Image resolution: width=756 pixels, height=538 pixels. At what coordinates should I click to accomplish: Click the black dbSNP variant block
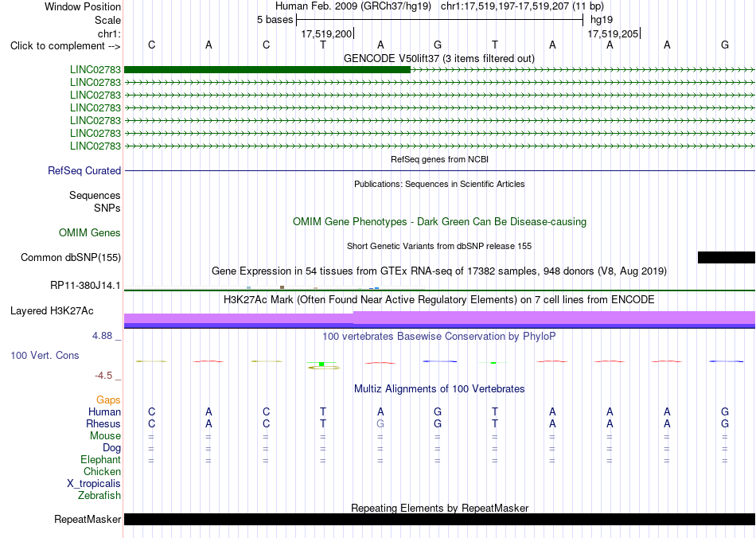pyautogui.click(x=726, y=257)
